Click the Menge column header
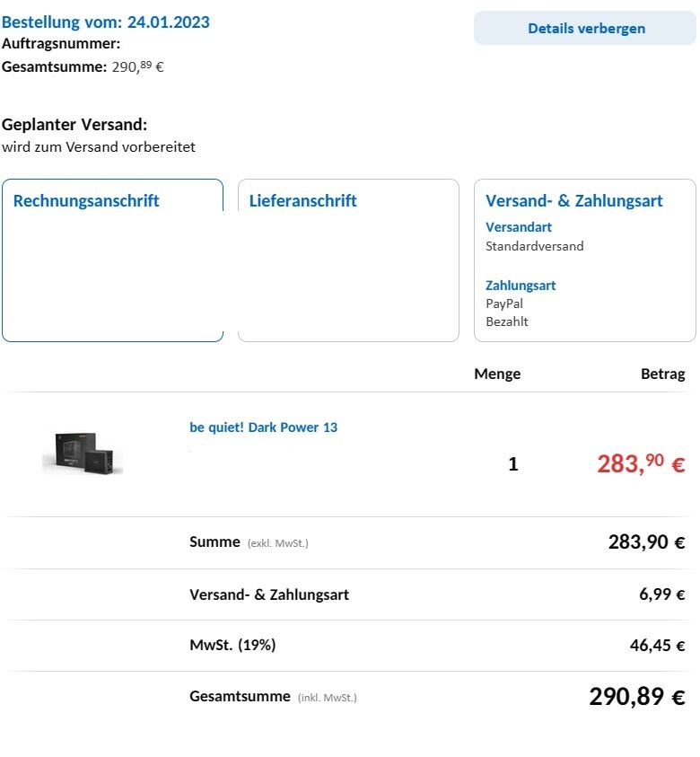This screenshot has width=700, height=757. pyautogui.click(x=497, y=374)
